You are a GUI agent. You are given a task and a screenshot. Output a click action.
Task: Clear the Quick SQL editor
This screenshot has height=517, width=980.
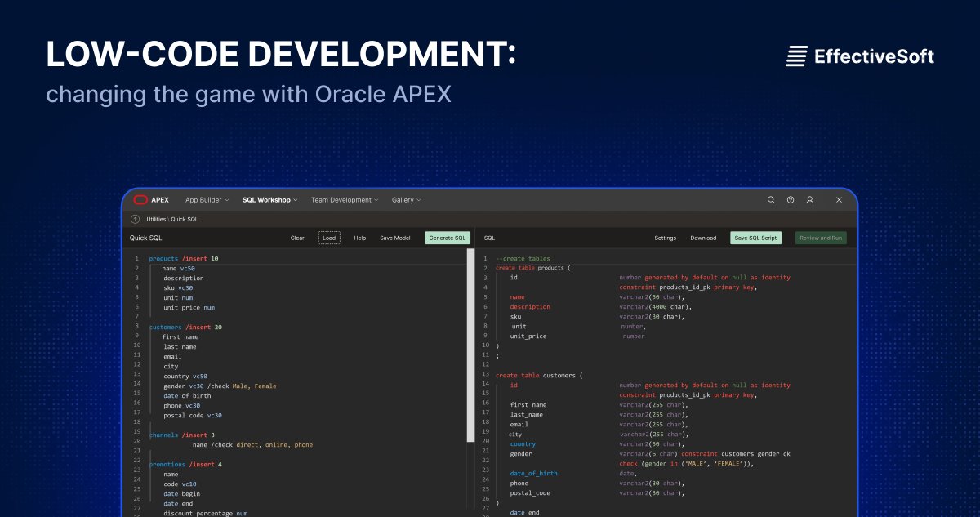tap(297, 238)
